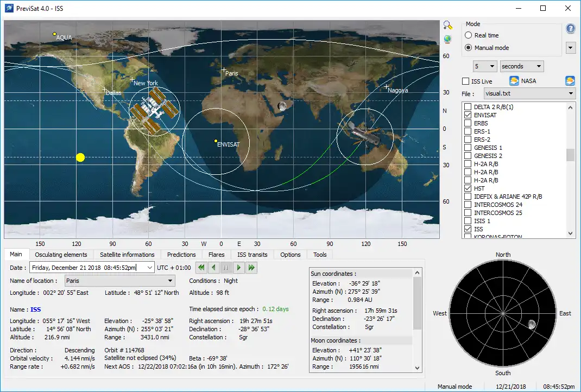Screen dimensions: 581x392
Task: Switch to the Predictions tab
Action: pyautogui.click(x=181, y=254)
